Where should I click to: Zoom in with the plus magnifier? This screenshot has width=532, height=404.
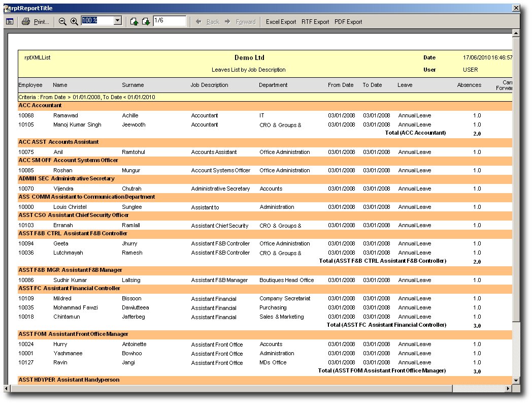point(74,21)
